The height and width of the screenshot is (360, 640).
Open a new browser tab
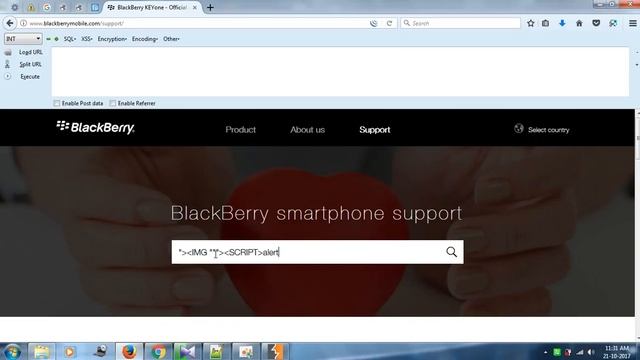click(x=210, y=7)
